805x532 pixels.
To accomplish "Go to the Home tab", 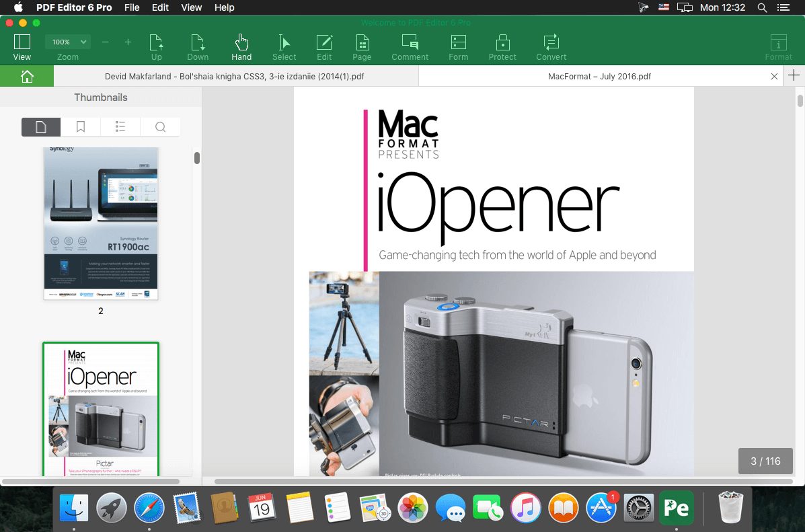I will click(27, 76).
